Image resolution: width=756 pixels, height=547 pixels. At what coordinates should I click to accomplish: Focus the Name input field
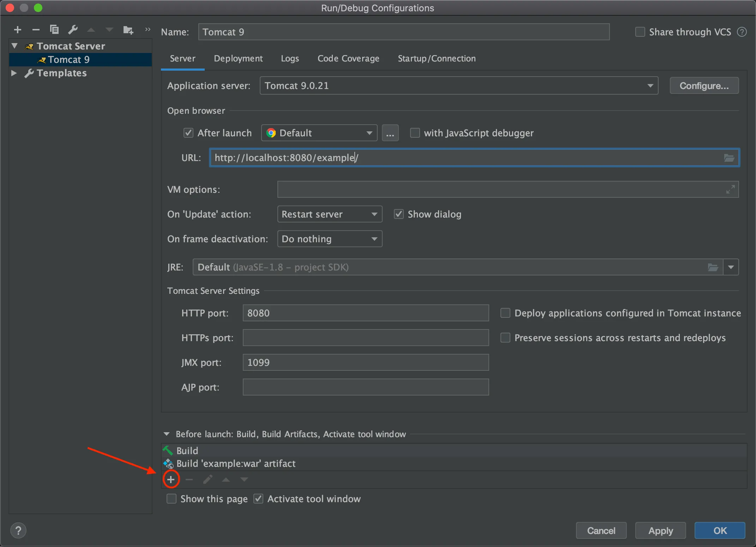(404, 32)
